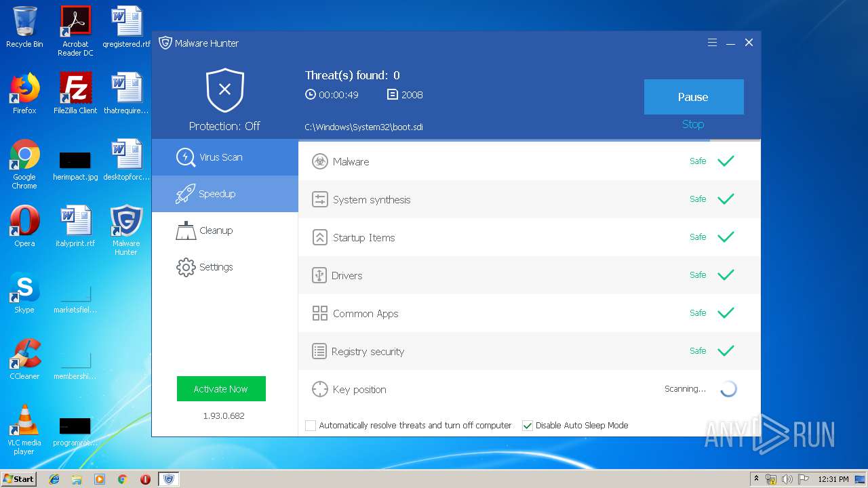868x488 pixels.
Task: Click the green Activate Now button
Action: 221,389
